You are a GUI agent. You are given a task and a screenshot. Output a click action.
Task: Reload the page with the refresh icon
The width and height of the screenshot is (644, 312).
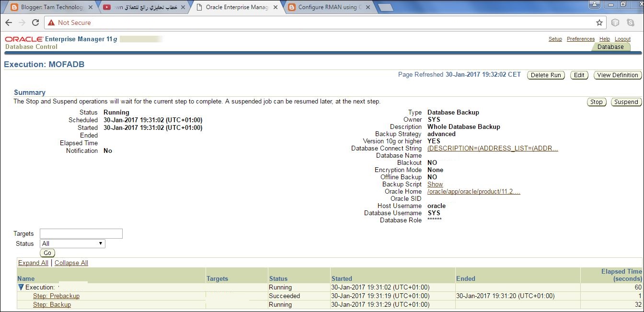[35, 23]
